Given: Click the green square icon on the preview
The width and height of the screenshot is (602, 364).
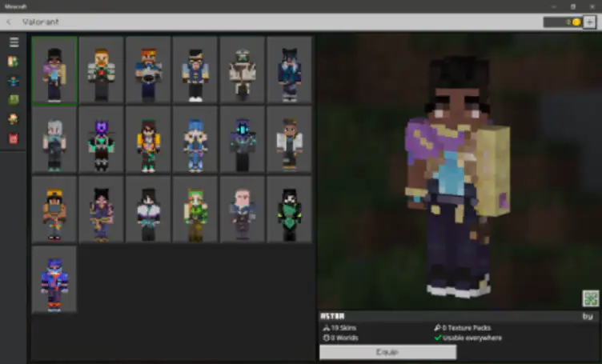Looking at the screenshot, I should pos(591,298).
